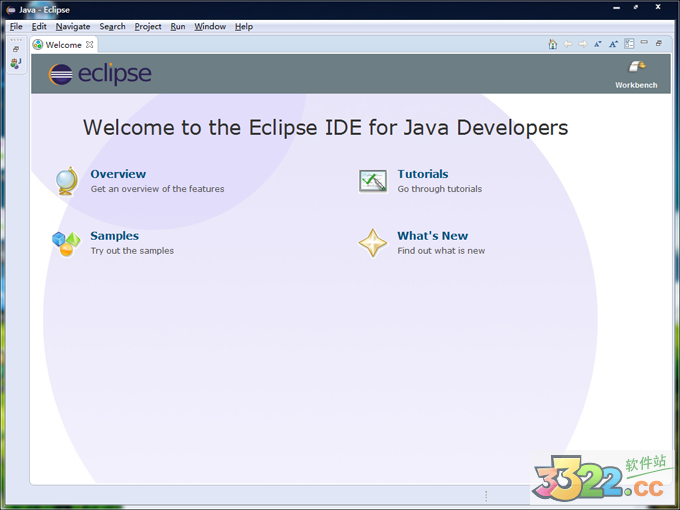Open the Samples link
This screenshot has height=510, width=680.
[114, 236]
